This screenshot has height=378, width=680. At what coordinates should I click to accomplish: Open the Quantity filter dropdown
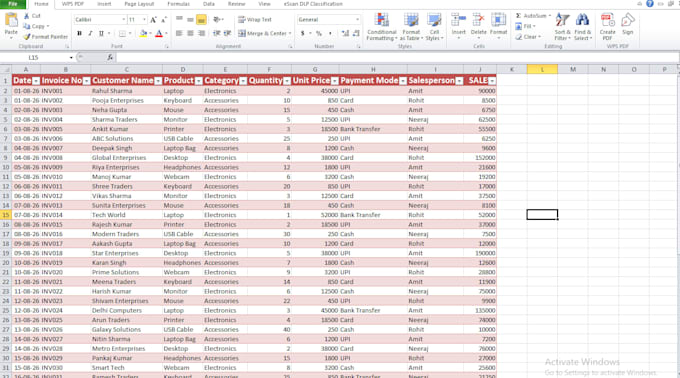tap(287, 81)
